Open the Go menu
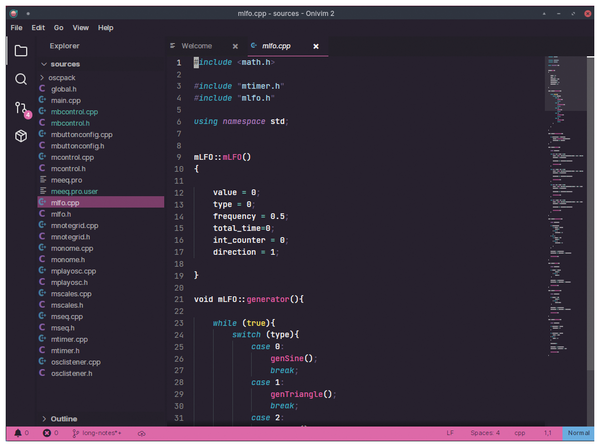 59,28
